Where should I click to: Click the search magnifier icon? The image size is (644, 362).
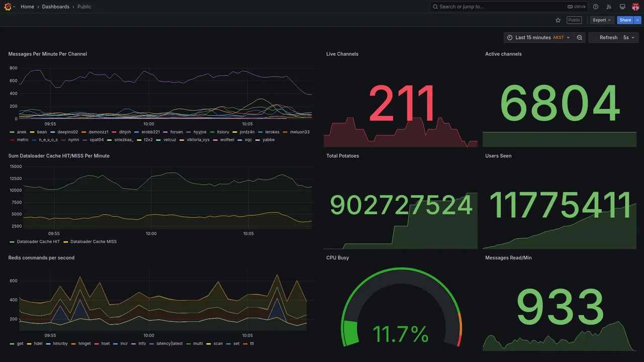click(x=435, y=7)
